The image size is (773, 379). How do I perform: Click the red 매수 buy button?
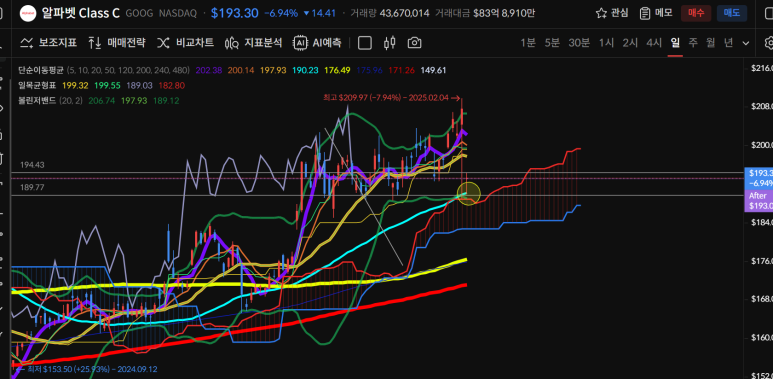click(696, 13)
